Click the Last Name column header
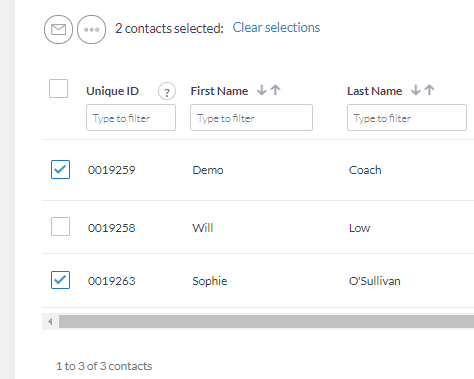The width and height of the screenshot is (474, 379). click(x=375, y=91)
